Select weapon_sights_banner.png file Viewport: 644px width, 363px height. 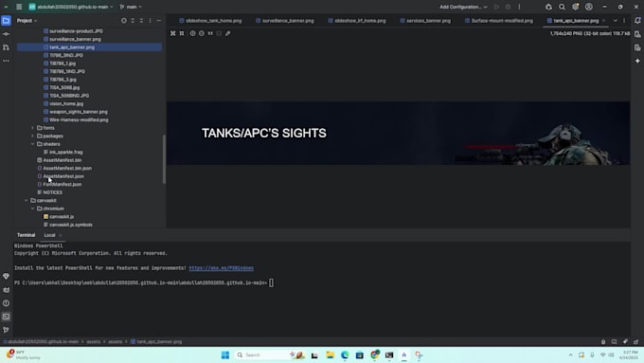pyautogui.click(x=79, y=112)
